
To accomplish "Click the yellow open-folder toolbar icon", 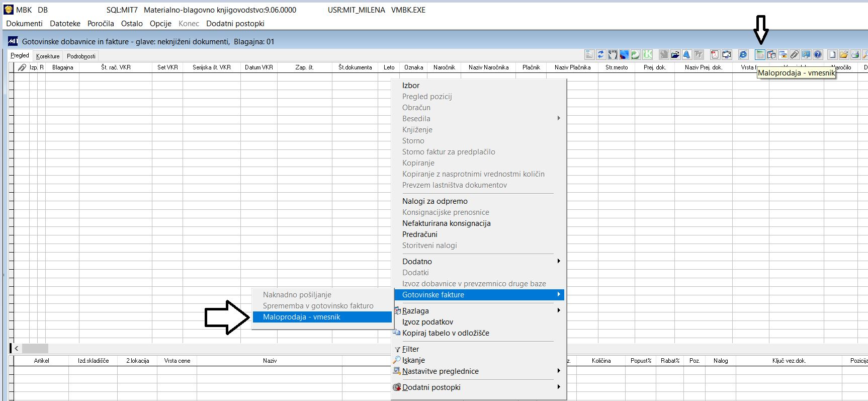I will click(x=844, y=55).
